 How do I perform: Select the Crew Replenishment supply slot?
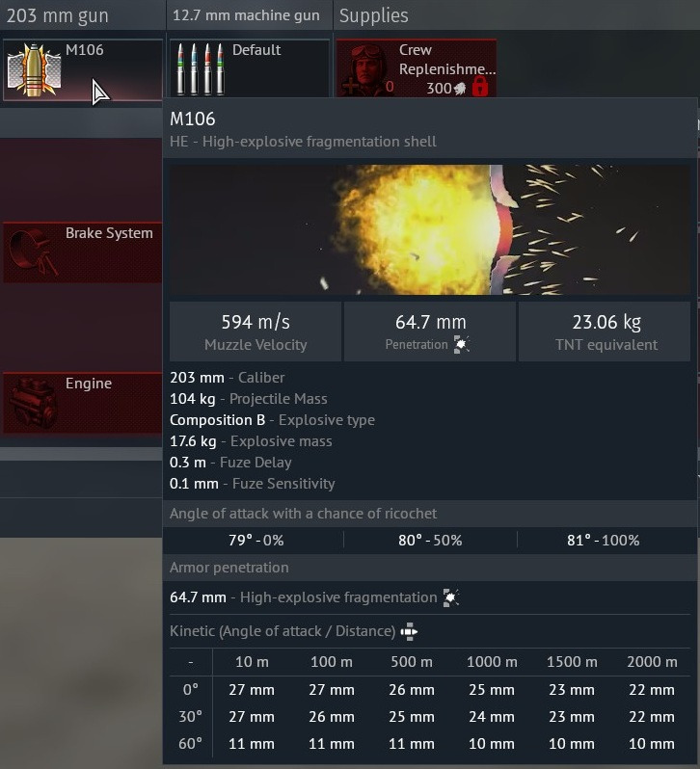tap(417, 68)
